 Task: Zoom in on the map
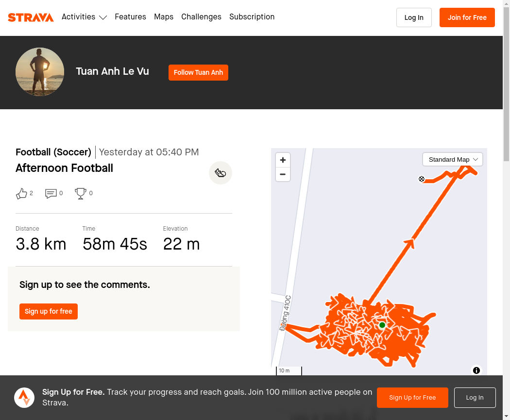click(x=283, y=160)
